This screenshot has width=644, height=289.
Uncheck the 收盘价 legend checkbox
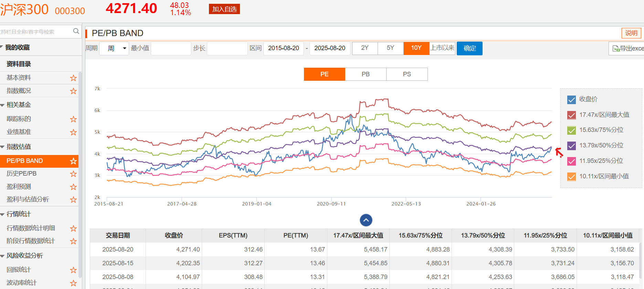point(571,100)
